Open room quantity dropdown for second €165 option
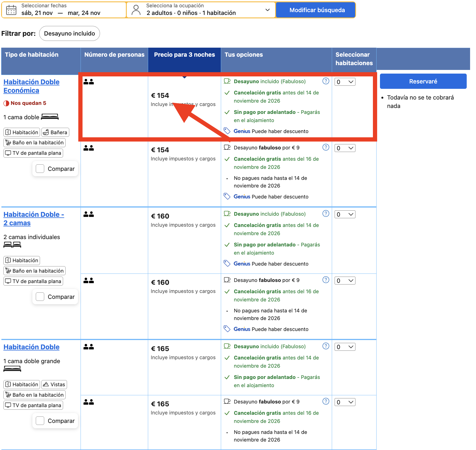 pyautogui.click(x=345, y=402)
